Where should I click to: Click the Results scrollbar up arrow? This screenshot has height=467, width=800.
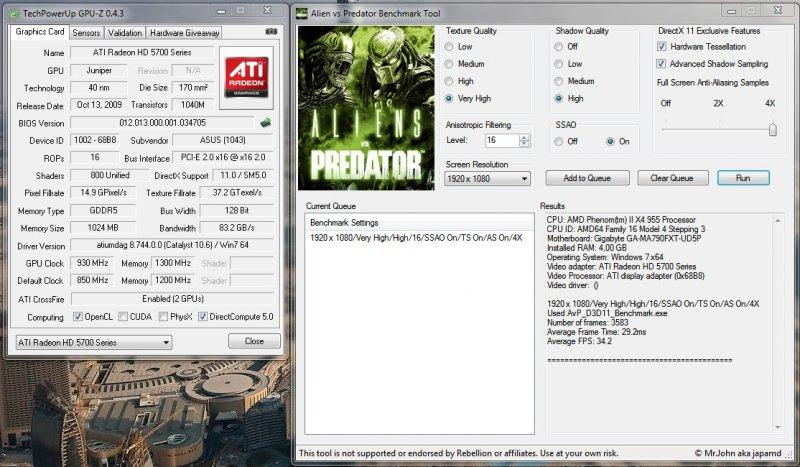pyautogui.click(x=778, y=221)
